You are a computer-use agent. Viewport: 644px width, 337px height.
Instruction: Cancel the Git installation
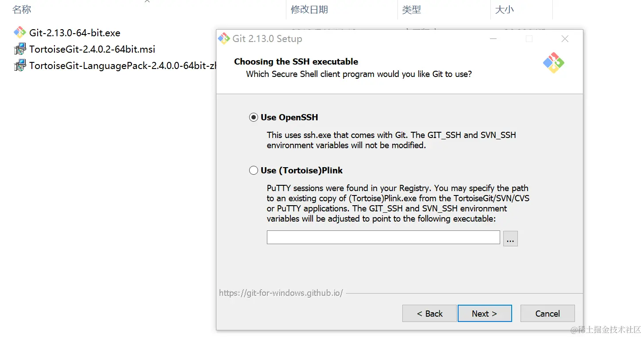(x=548, y=314)
